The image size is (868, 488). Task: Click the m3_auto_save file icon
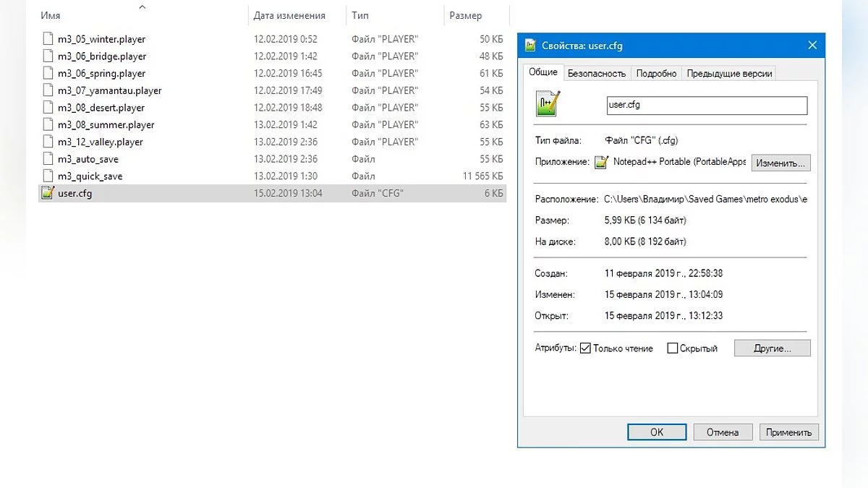point(48,159)
